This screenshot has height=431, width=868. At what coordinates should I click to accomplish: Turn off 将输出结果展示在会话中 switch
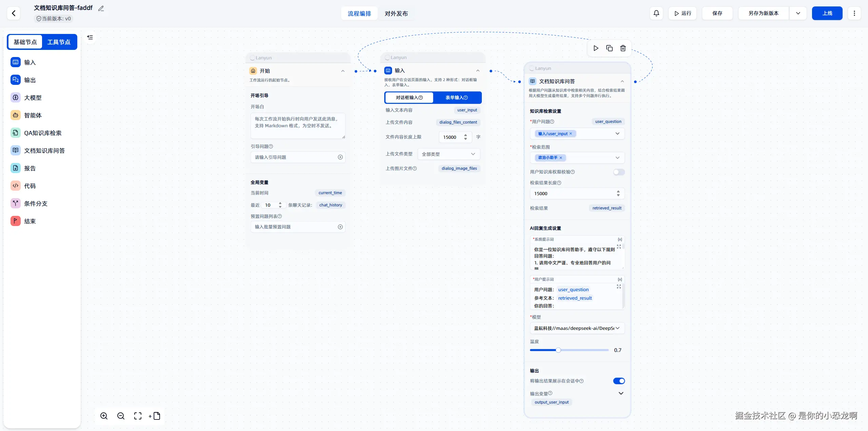[618, 381]
